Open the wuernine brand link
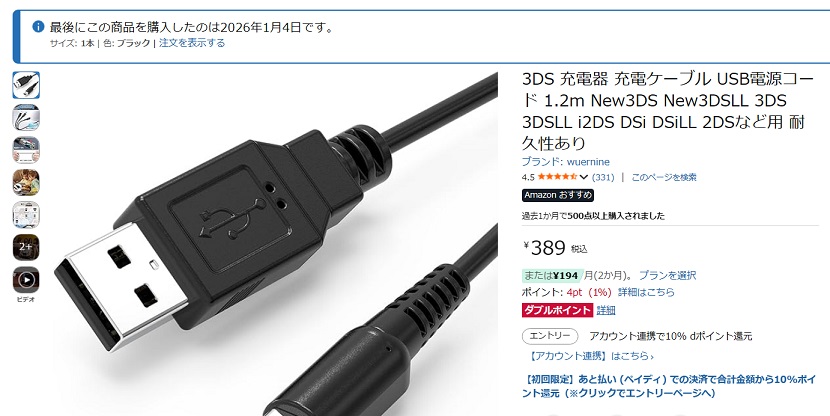This screenshot has height=416, width=830. [x=565, y=161]
